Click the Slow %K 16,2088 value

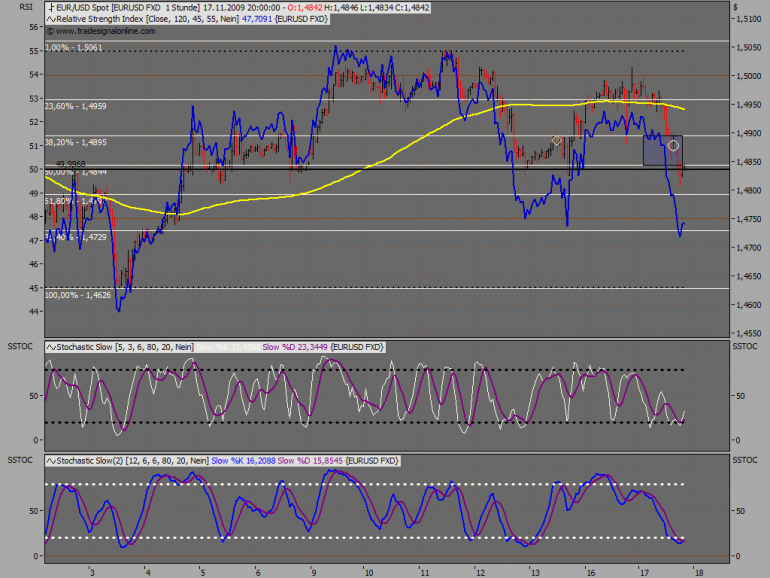tap(243, 461)
